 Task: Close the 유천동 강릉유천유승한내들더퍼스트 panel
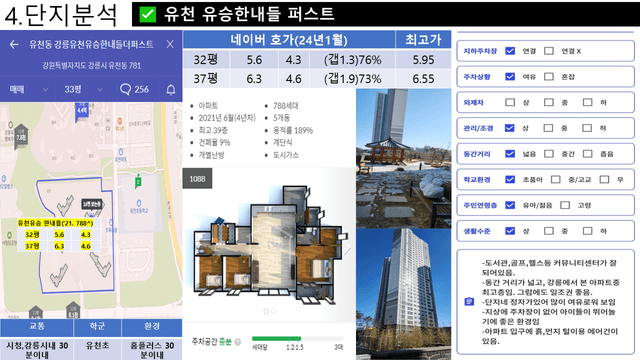(x=170, y=44)
